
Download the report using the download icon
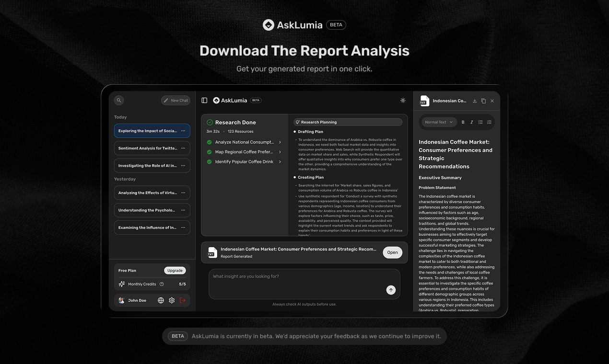point(475,101)
